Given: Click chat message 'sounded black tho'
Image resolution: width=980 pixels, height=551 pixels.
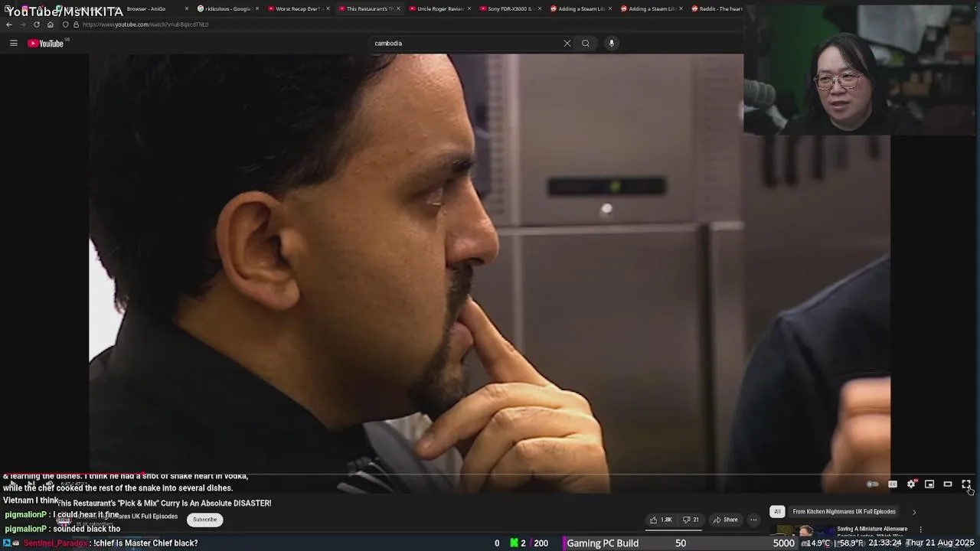Looking at the screenshot, I should tap(87, 529).
